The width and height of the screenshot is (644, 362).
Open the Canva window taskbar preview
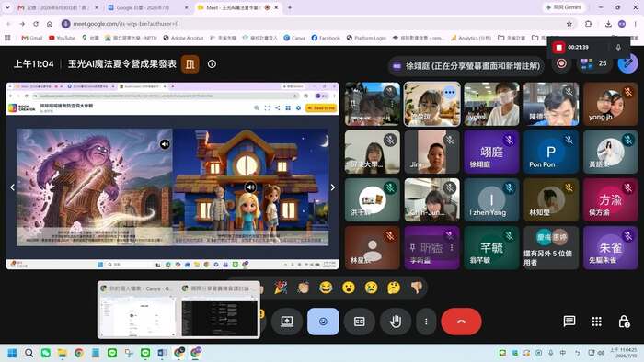click(x=138, y=311)
